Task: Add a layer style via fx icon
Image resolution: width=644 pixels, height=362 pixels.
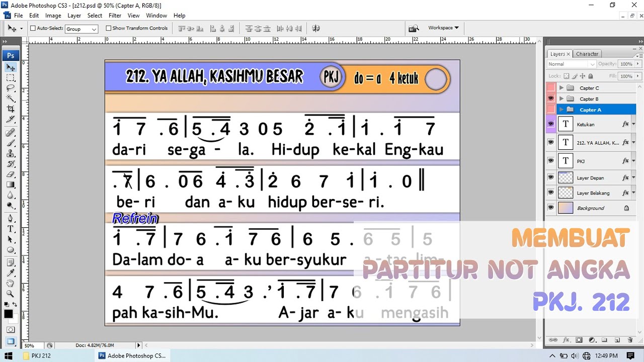Action: [566, 340]
